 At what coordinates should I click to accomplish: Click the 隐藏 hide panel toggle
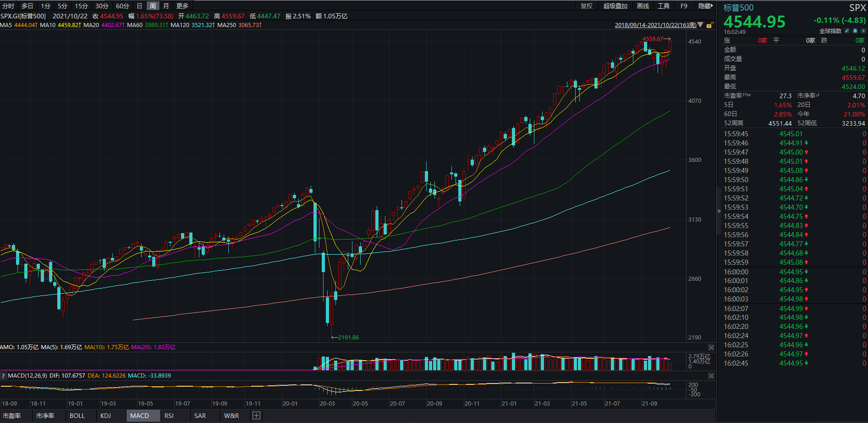[706, 6]
